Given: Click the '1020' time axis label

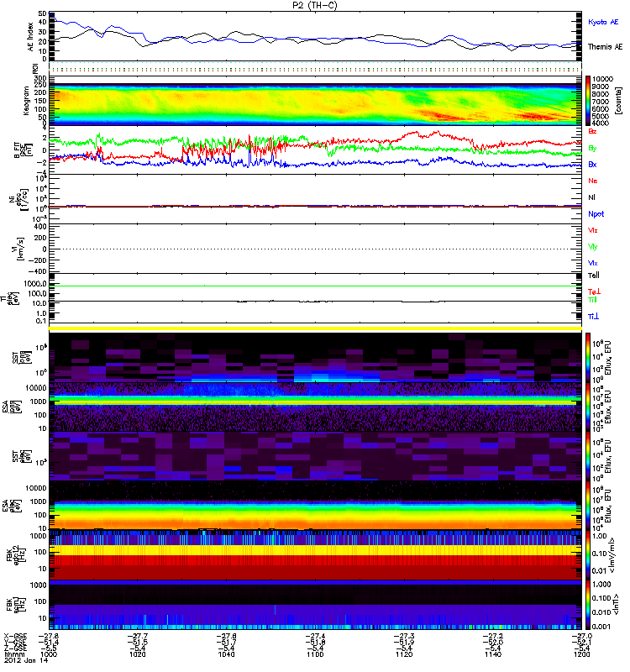Looking at the screenshot, I should pos(137,654).
